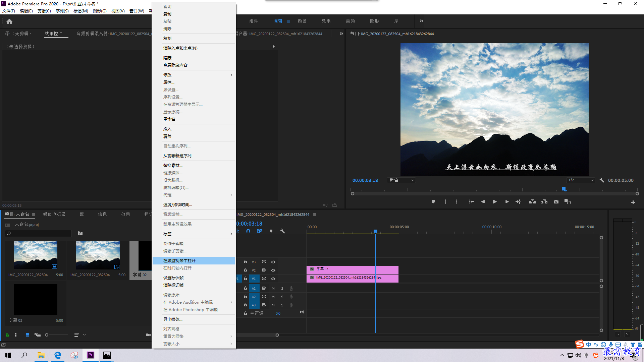Click the Program monitor playhead scrubber
644x362 pixels.
[564, 189]
